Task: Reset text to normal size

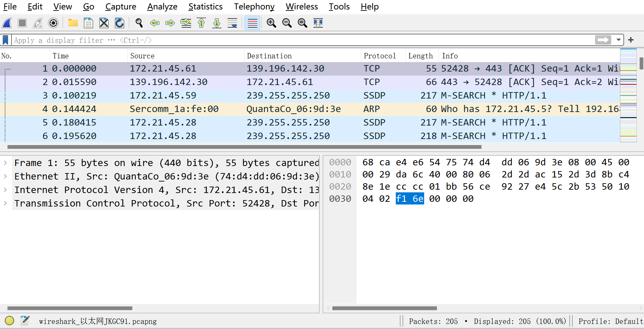Action: [303, 23]
